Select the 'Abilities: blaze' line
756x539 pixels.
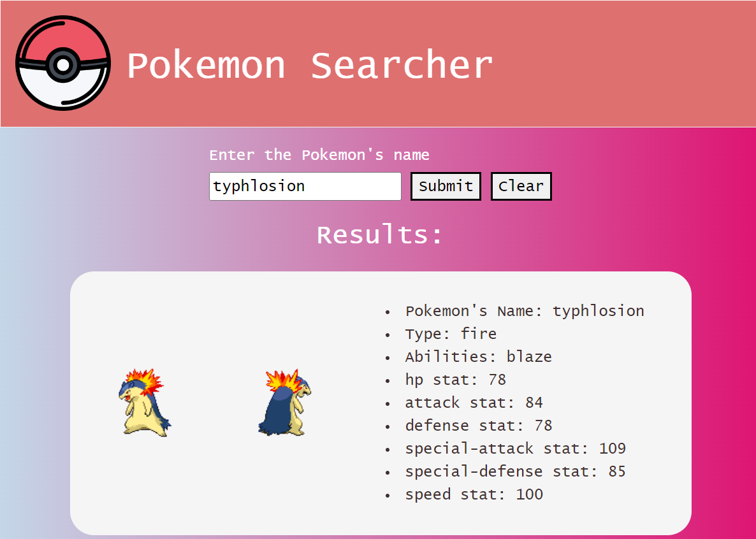click(478, 357)
